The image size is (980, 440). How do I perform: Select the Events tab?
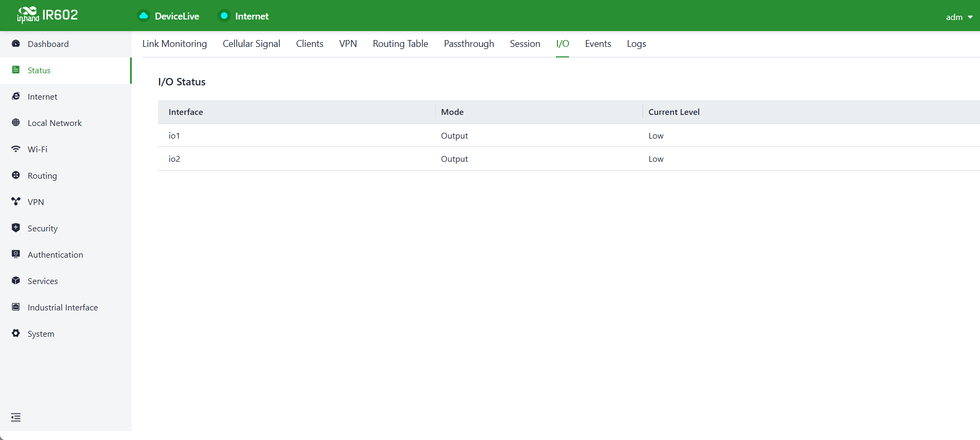598,44
